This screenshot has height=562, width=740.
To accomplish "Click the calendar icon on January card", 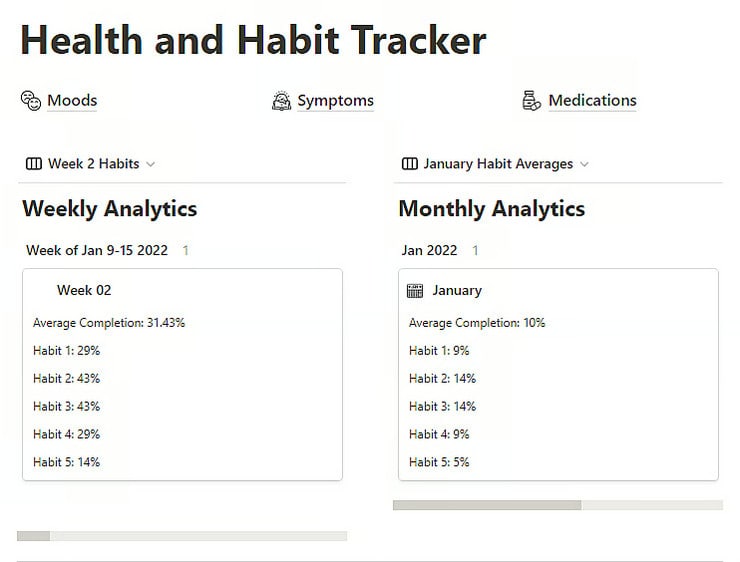I will click(x=415, y=291).
